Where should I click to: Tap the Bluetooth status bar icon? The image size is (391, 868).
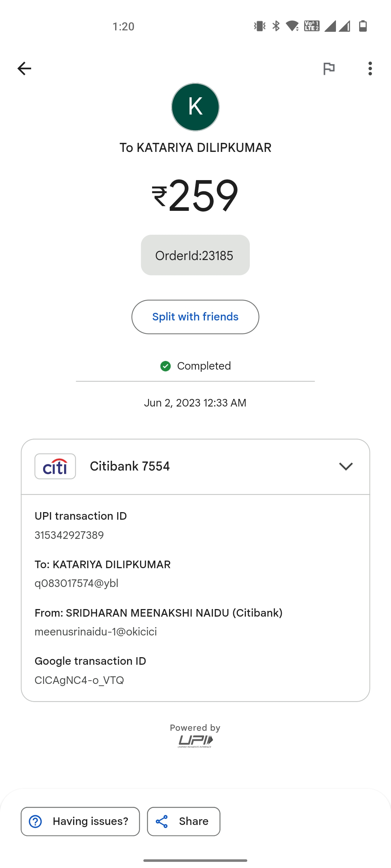[x=276, y=26]
